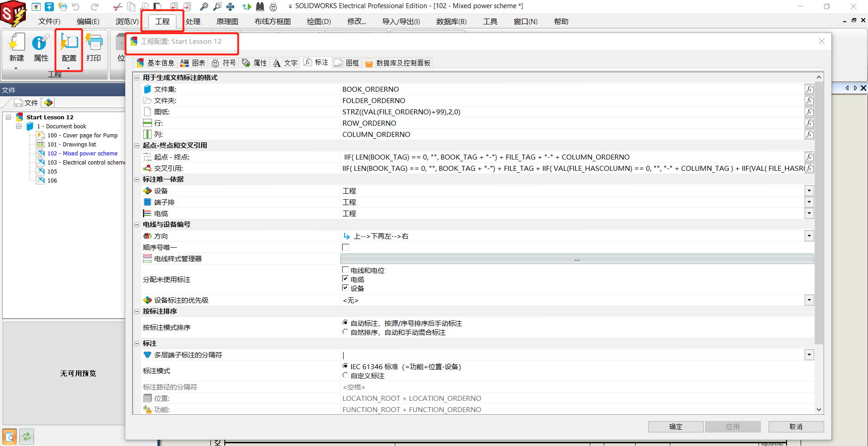Select 自然排序 mixed numbering radio option
868x446 pixels.
(x=346, y=332)
